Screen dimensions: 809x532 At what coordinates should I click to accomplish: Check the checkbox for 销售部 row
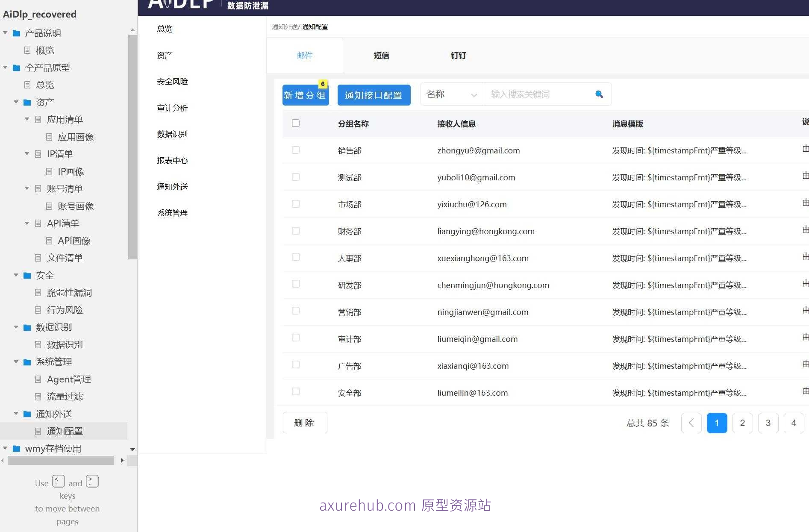[x=296, y=150]
